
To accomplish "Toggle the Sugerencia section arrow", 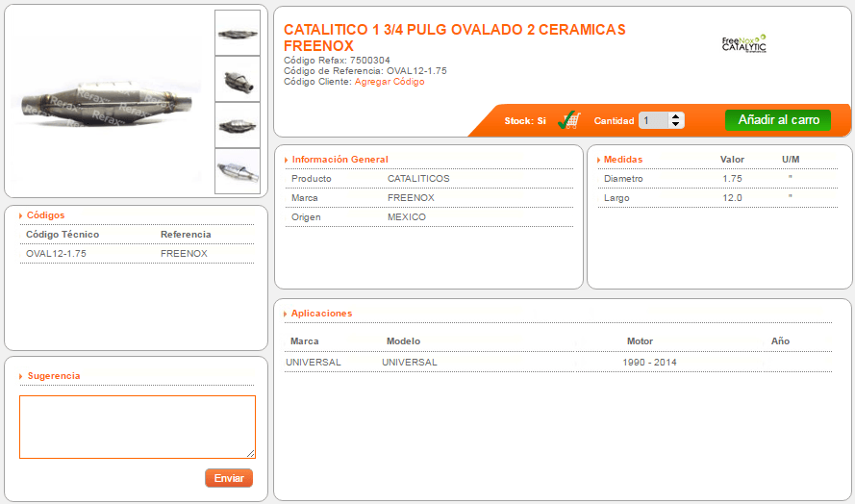I will tap(21, 376).
